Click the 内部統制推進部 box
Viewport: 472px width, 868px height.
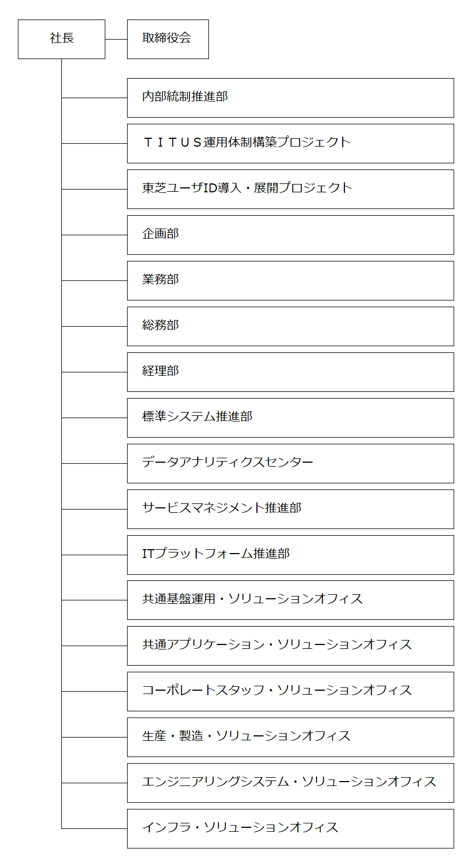[290, 98]
